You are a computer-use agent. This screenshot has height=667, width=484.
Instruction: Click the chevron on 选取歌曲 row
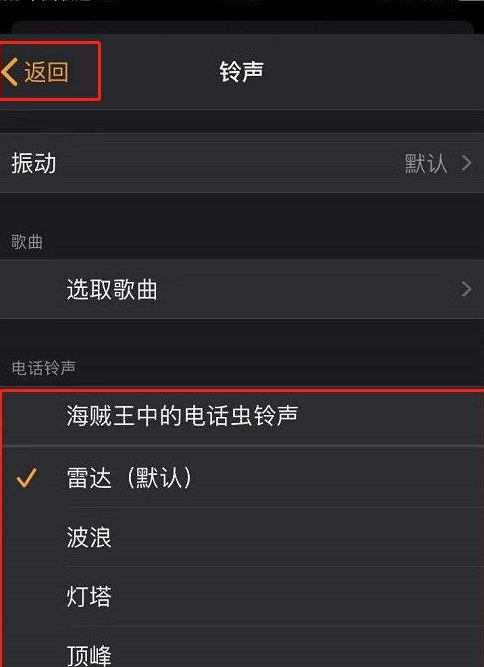coord(467,289)
